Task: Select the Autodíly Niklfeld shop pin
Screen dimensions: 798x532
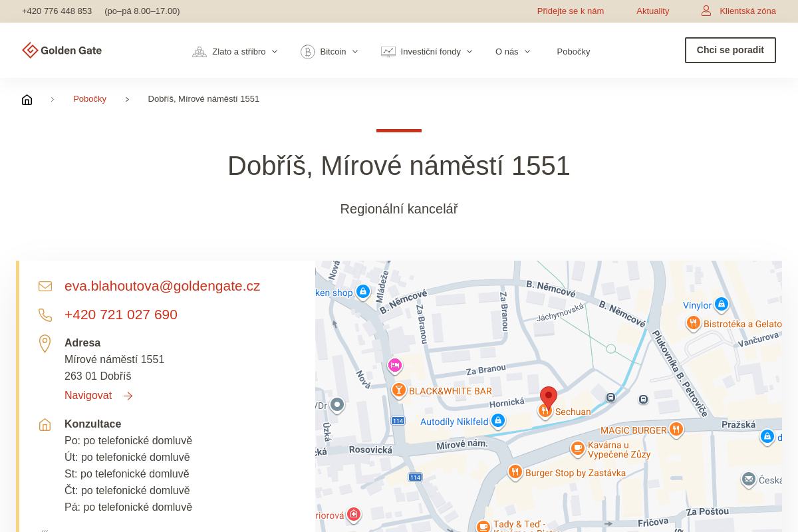Action: (x=498, y=420)
